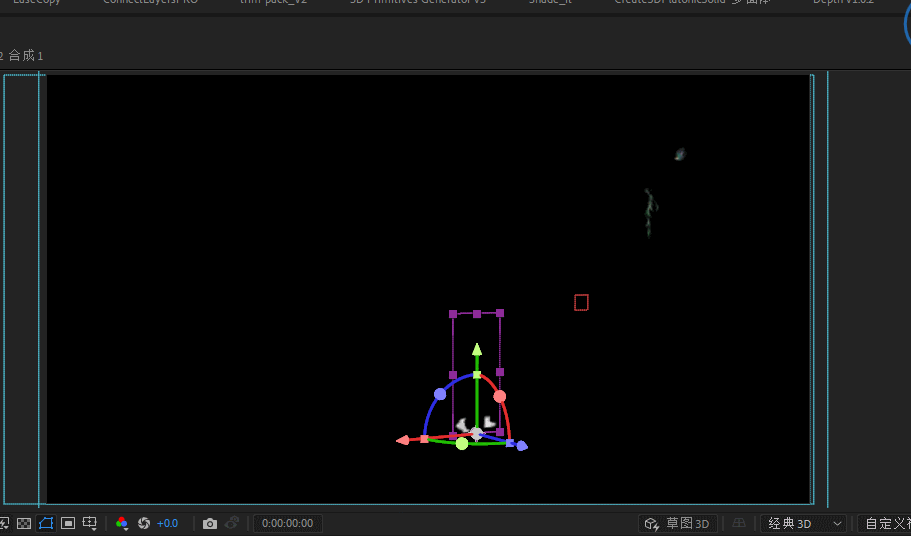The image size is (911, 536).
Task: Select the small red square layer outline
Action: click(582, 303)
